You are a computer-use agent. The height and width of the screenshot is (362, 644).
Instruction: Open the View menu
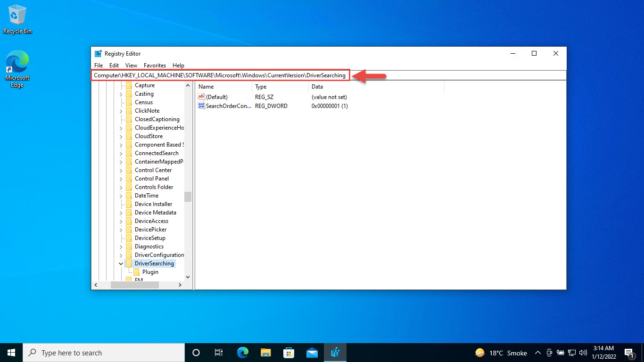[x=132, y=66]
